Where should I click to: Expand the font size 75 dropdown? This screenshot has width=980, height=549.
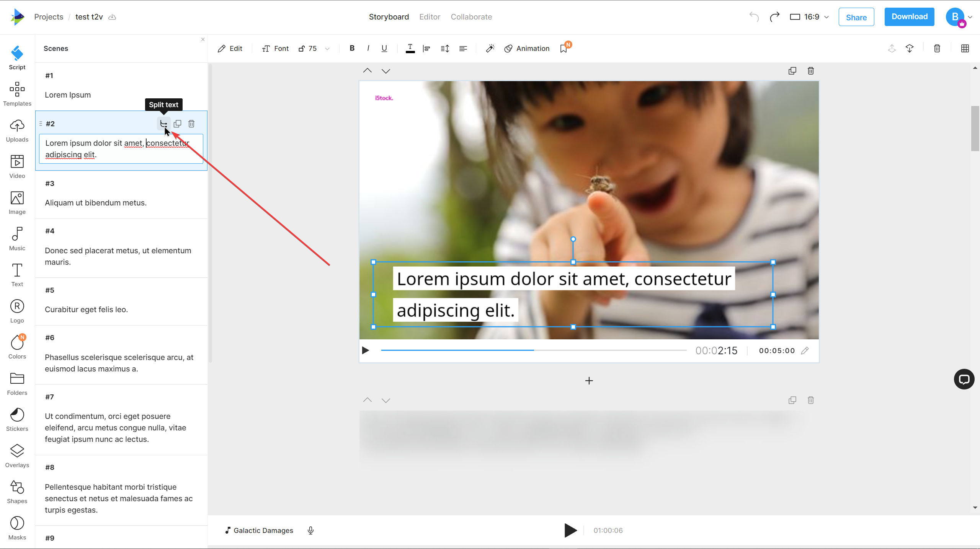click(327, 49)
